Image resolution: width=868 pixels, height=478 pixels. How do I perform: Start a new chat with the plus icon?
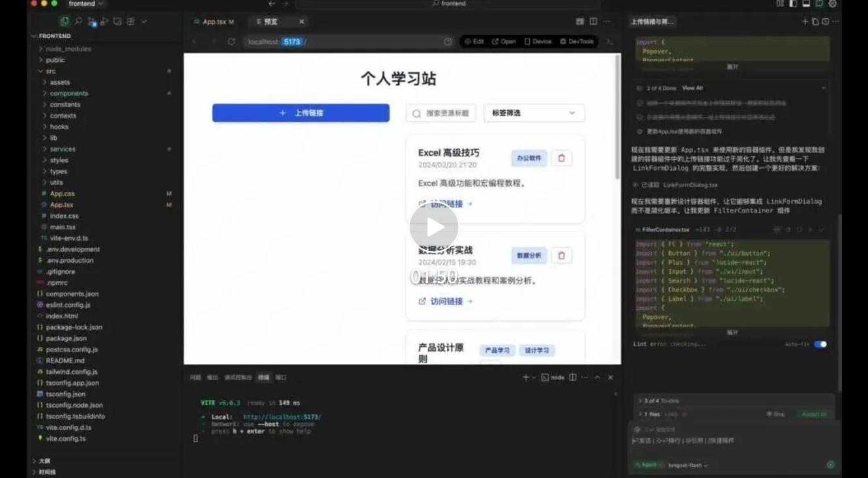(805, 21)
